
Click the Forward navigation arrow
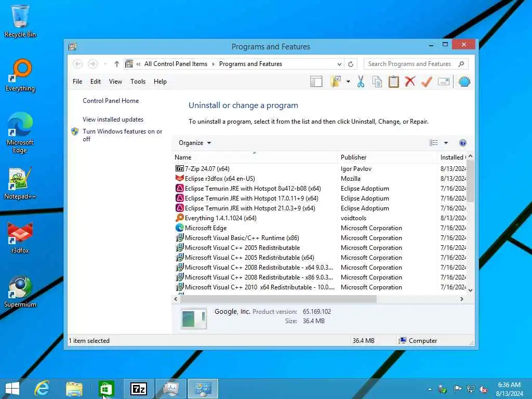click(x=92, y=64)
